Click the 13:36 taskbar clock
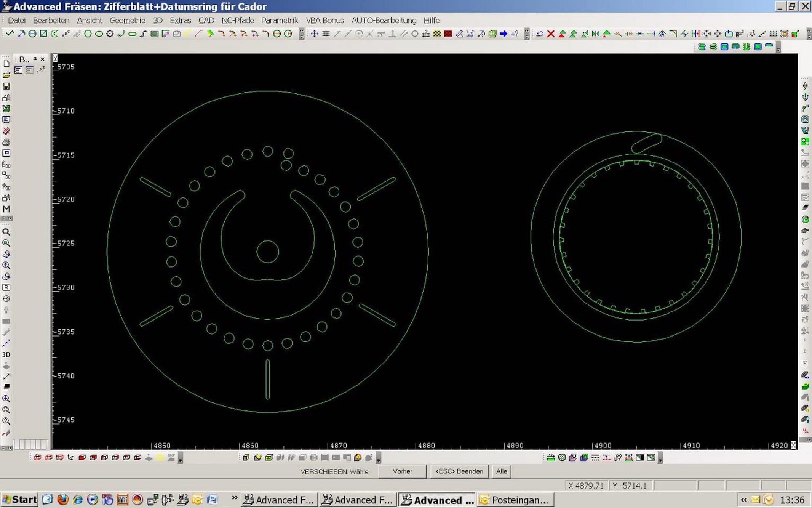The image size is (812, 508). coord(792,500)
